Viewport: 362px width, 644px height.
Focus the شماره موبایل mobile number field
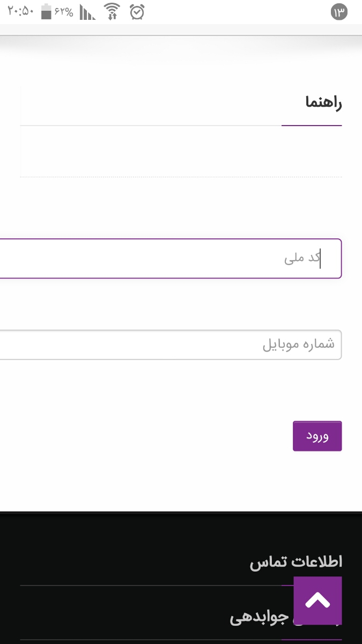click(215, 344)
